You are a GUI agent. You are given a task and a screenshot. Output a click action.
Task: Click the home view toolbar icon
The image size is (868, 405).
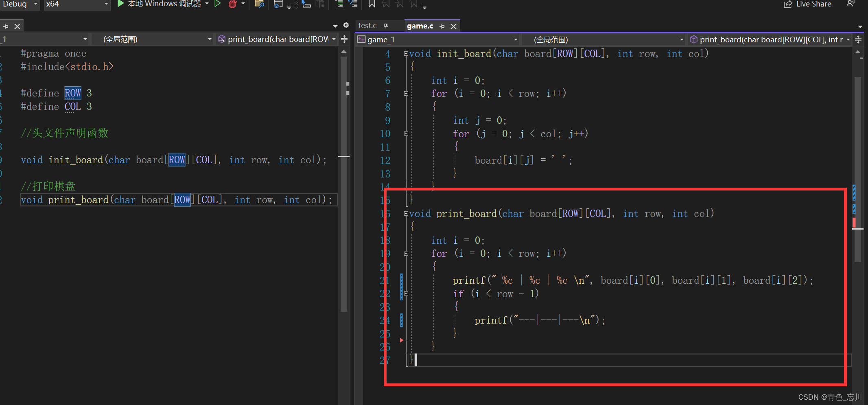(x=278, y=4)
